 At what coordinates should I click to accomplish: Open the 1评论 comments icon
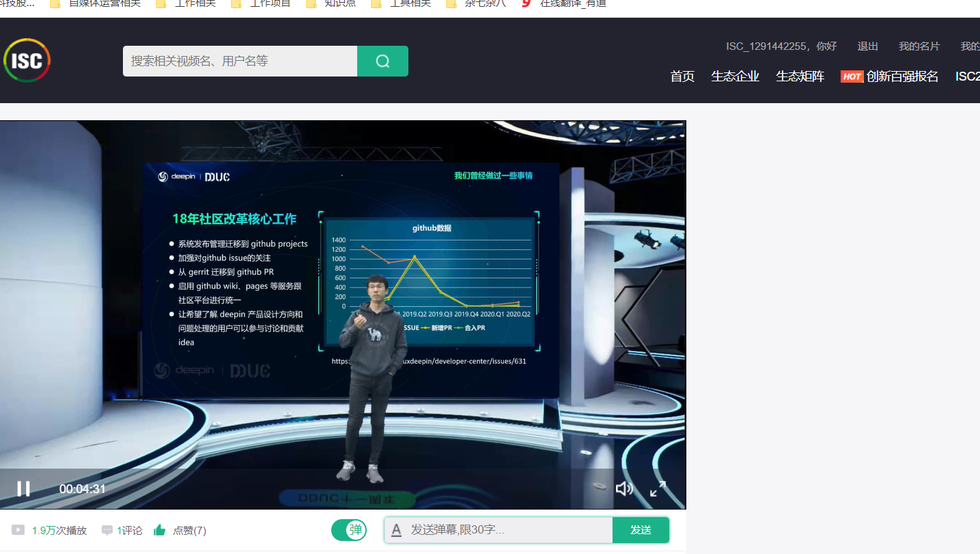click(107, 530)
